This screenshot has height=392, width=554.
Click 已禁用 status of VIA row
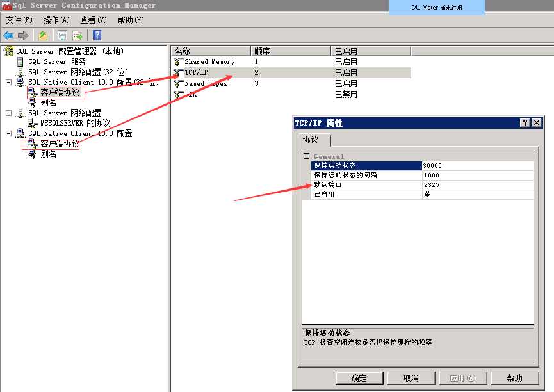[x=346, y=95]
